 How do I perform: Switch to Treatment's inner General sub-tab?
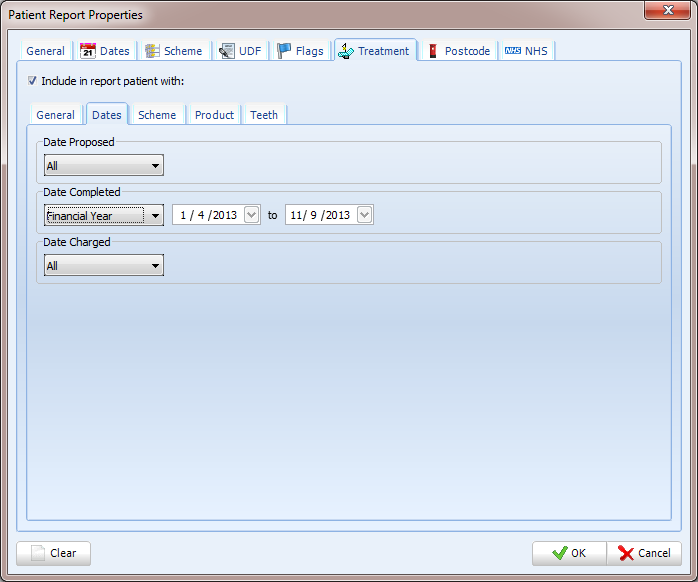(56, 115)
